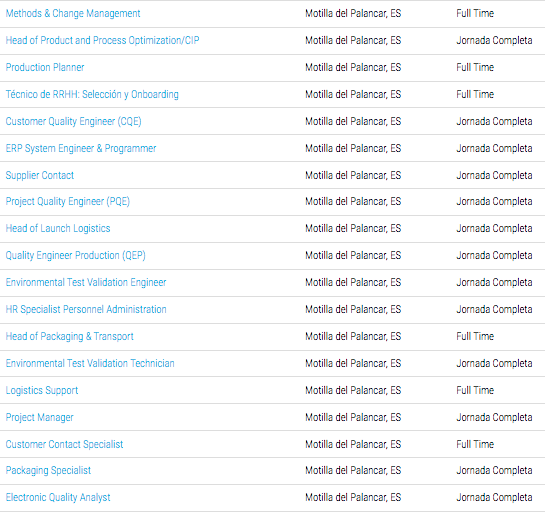View Customer Contact Specialist job details
This screenshot has height=513, width=545.
(x=64, y=445)
